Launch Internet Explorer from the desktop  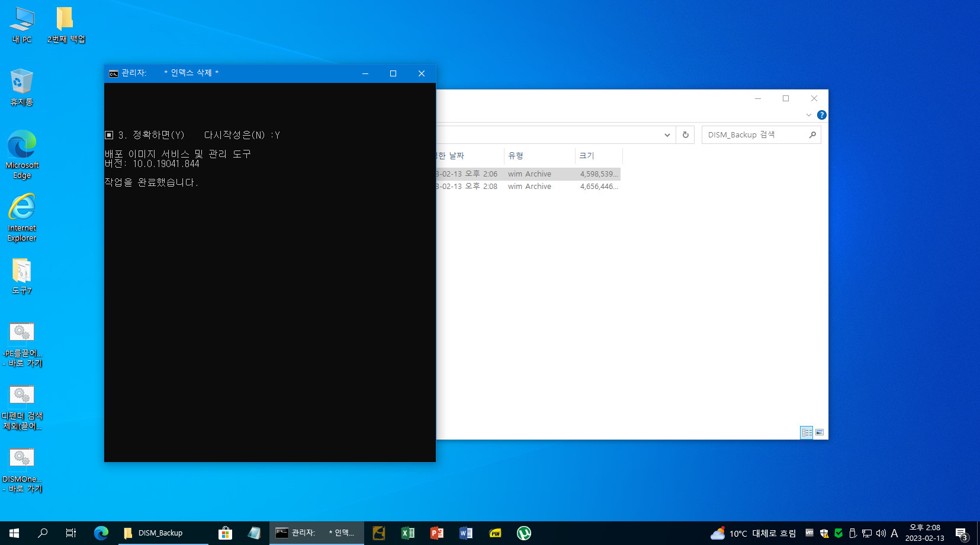[22, 217]
